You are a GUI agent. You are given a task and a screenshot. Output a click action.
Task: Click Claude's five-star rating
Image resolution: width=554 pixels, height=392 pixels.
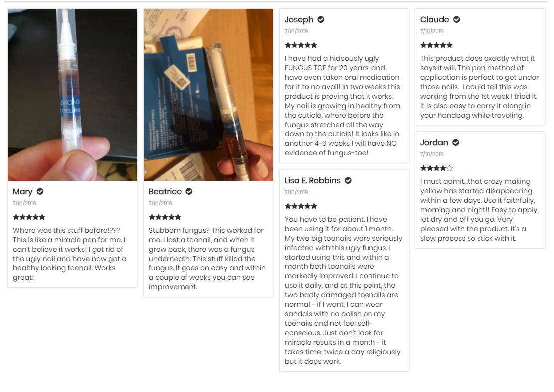(x=436, y=45)
